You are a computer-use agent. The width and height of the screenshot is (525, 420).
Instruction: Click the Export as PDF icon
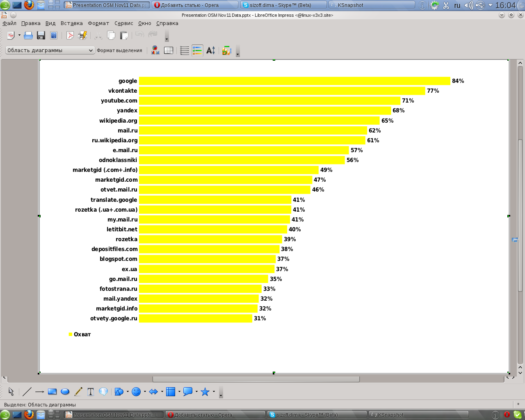pos(70,36)
